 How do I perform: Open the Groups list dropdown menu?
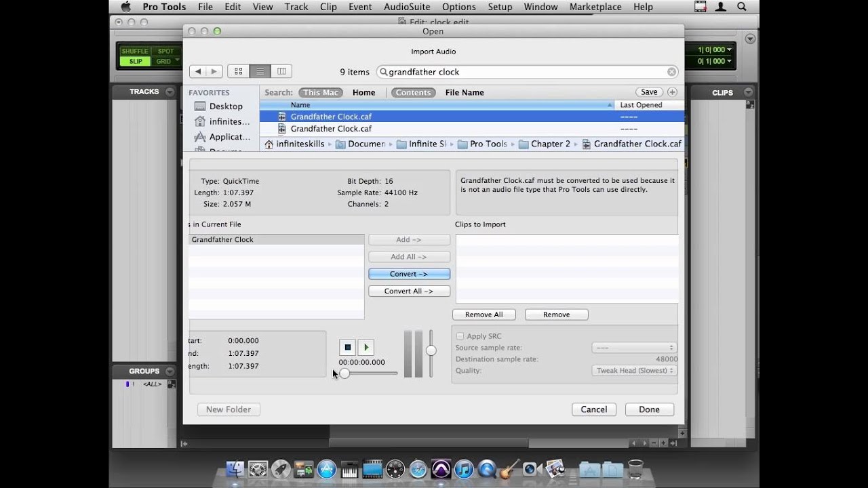click(170, 371)
